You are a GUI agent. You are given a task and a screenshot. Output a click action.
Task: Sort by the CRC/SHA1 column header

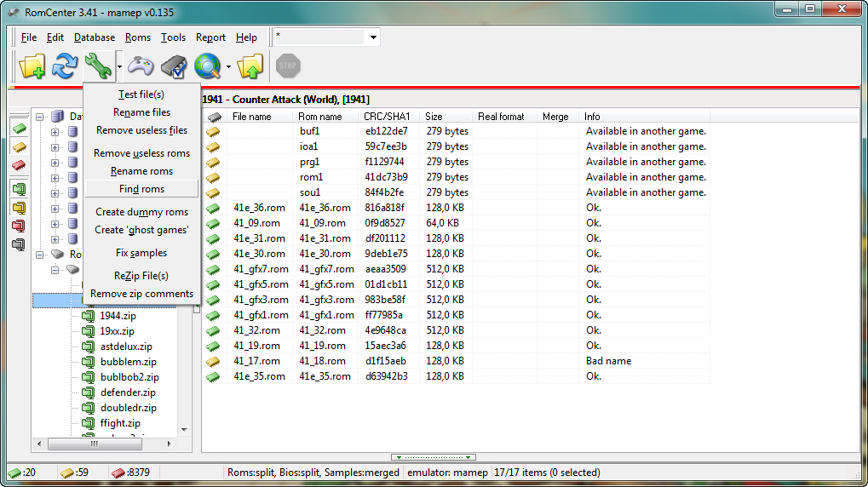388,117
